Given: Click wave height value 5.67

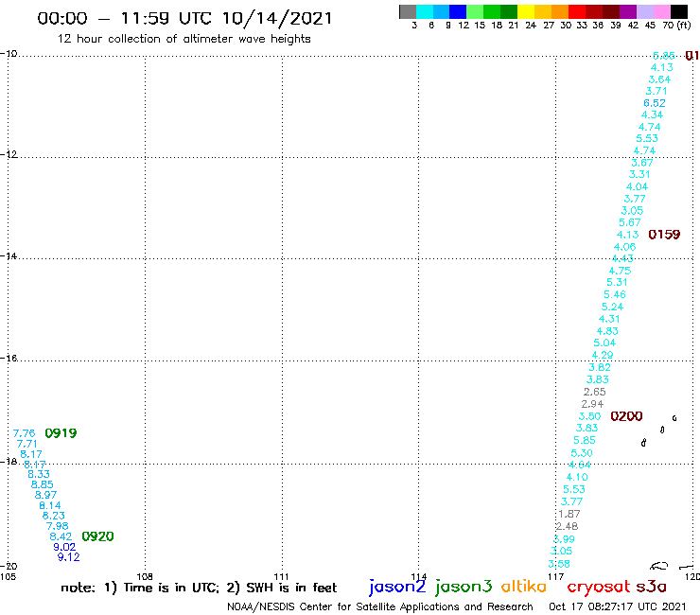Looking at the screenshot, I should pos(630,222).
